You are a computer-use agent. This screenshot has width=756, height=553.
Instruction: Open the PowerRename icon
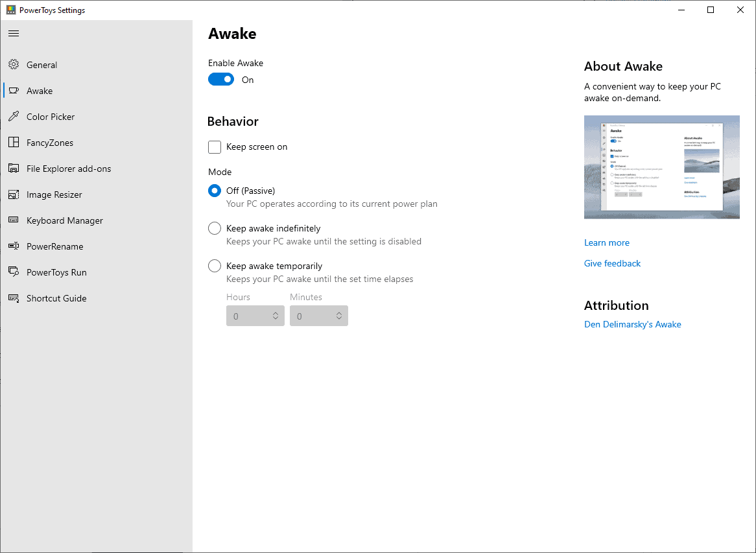(14, 246)
